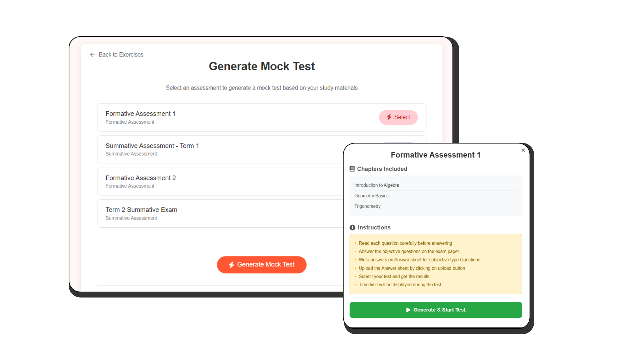644x362 pixels.
Task: Click the info icon beside Instructions
Action: point(352,227)
